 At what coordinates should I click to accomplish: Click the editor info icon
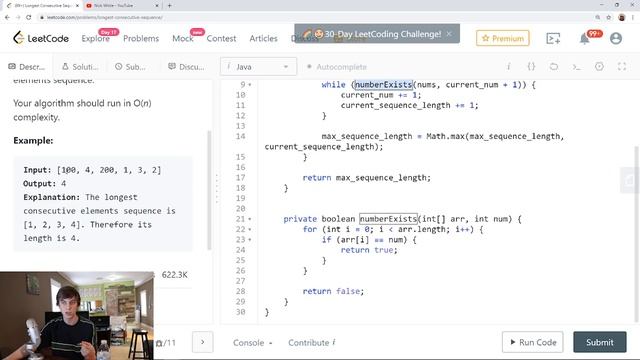pyautogui.click(x=509, y=67)
